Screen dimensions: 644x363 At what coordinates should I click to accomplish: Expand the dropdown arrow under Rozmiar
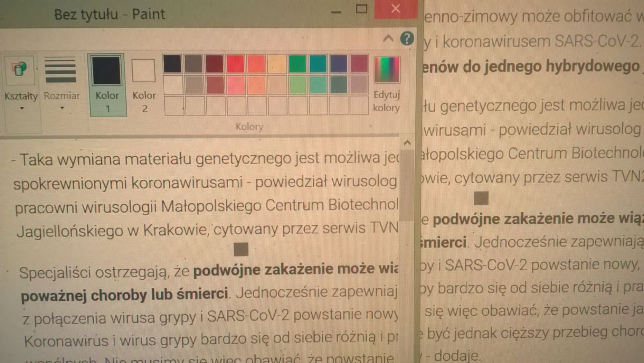tap(62, 108)
